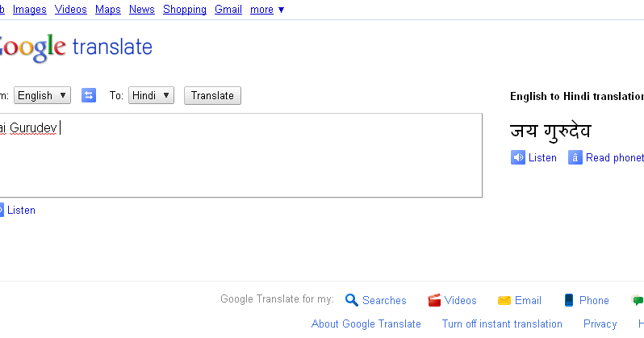The image size is (644, 338).
Task: Expand the more menu in top bar
Action: click(267, 10)
